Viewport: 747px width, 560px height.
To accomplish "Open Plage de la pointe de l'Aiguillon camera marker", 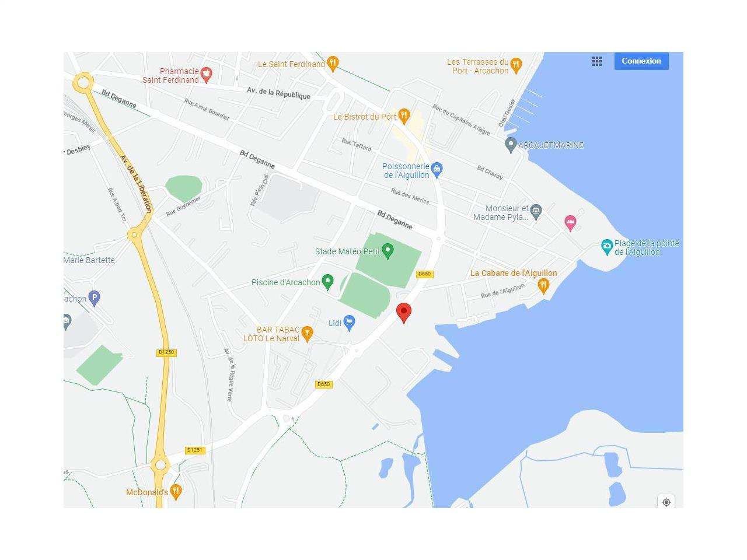I will click(607, 247).
